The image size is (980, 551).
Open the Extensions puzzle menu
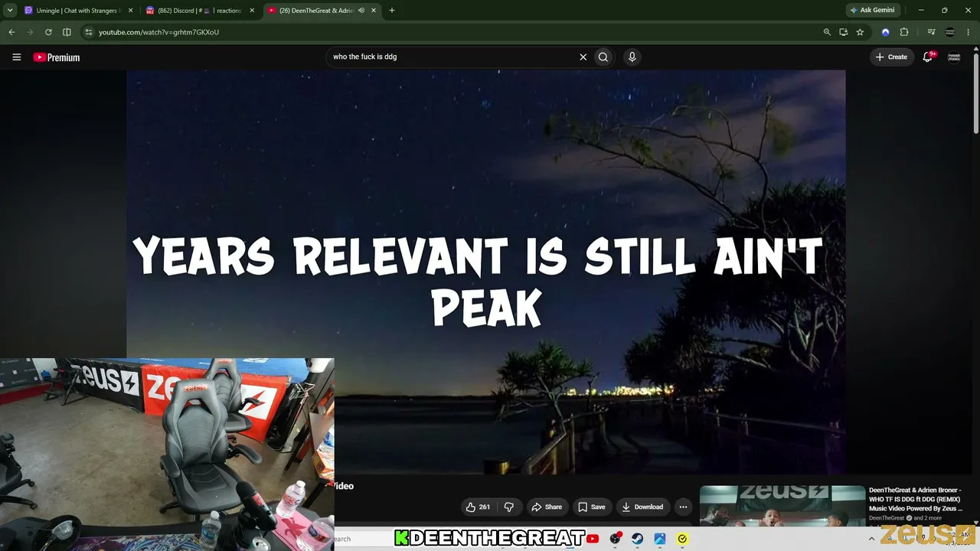[904, 32]
